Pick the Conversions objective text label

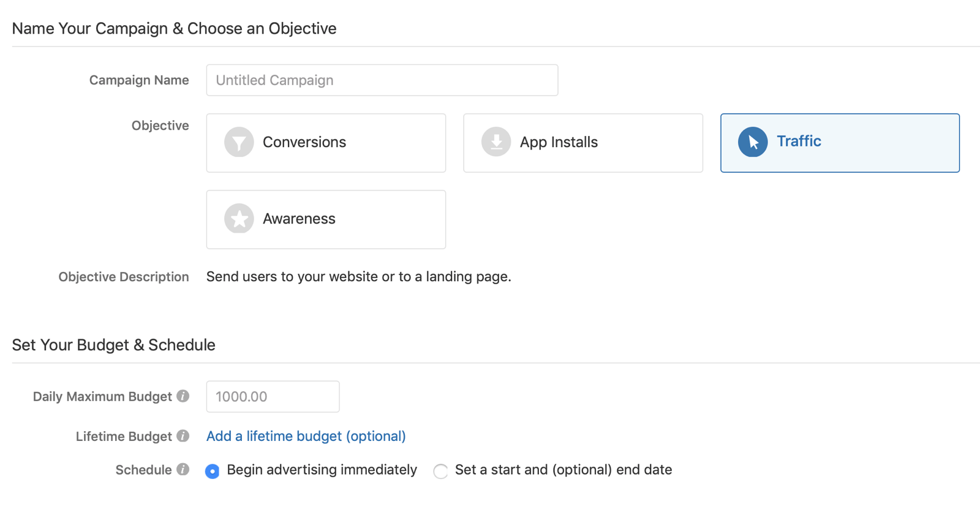(304, 142)
